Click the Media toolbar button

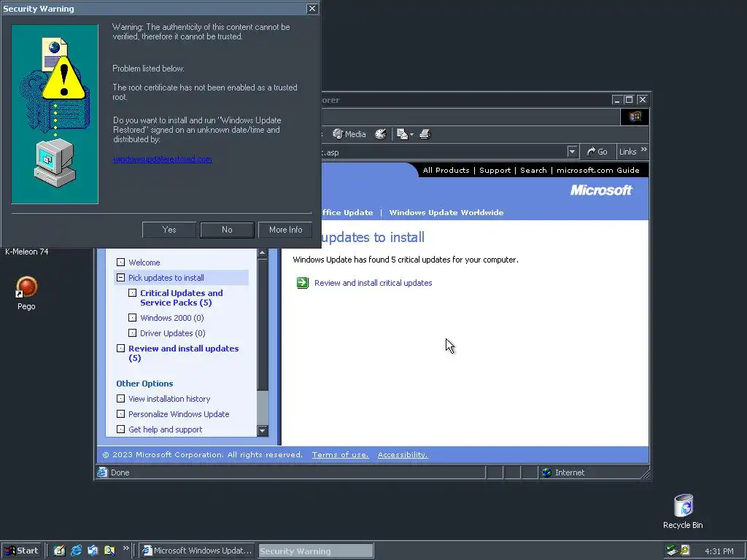(349, 134)
